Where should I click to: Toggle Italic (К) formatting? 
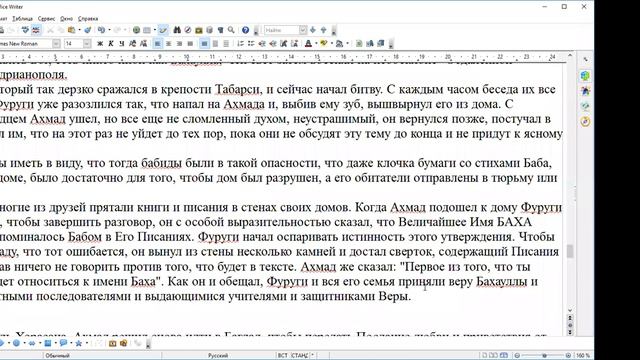[111, 43]
